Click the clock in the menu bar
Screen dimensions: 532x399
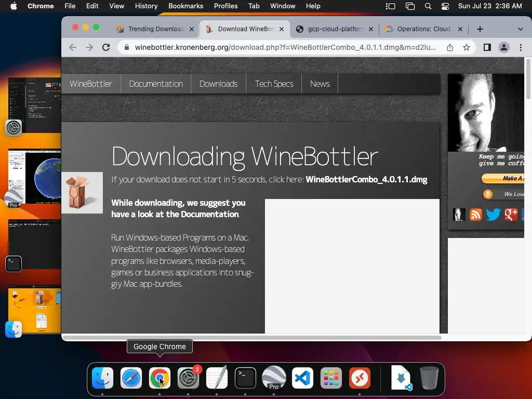(489, 6)
